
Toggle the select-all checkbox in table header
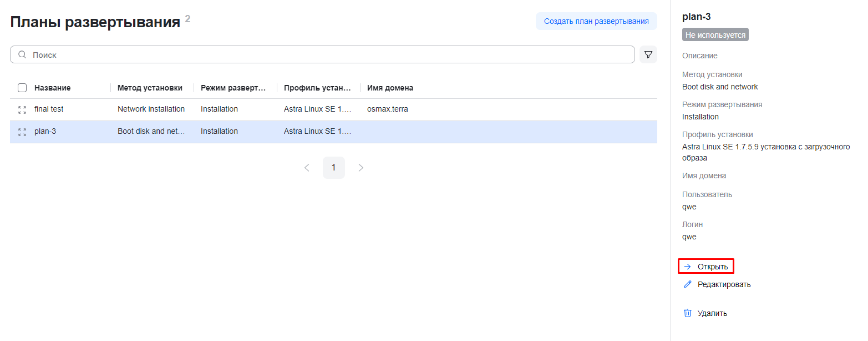click(22, 88)
